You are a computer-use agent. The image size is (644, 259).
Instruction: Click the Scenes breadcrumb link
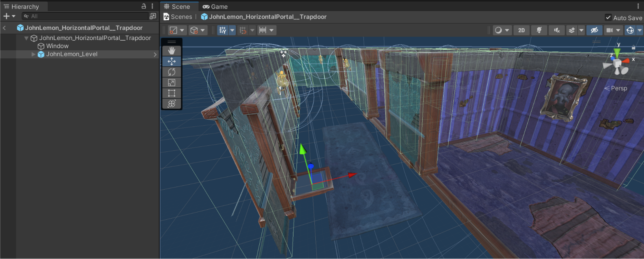point(181,17)
